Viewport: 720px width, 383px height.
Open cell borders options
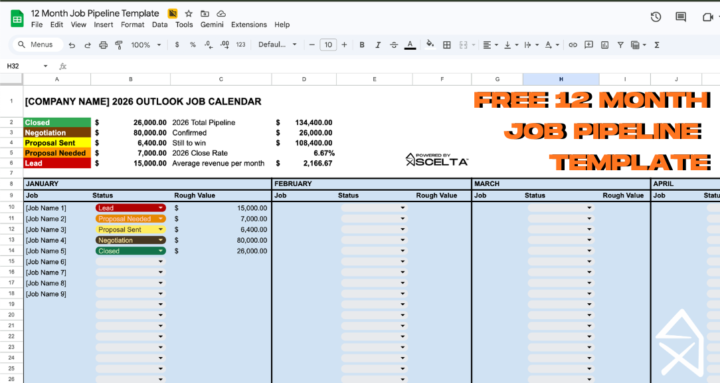[446, 45]
